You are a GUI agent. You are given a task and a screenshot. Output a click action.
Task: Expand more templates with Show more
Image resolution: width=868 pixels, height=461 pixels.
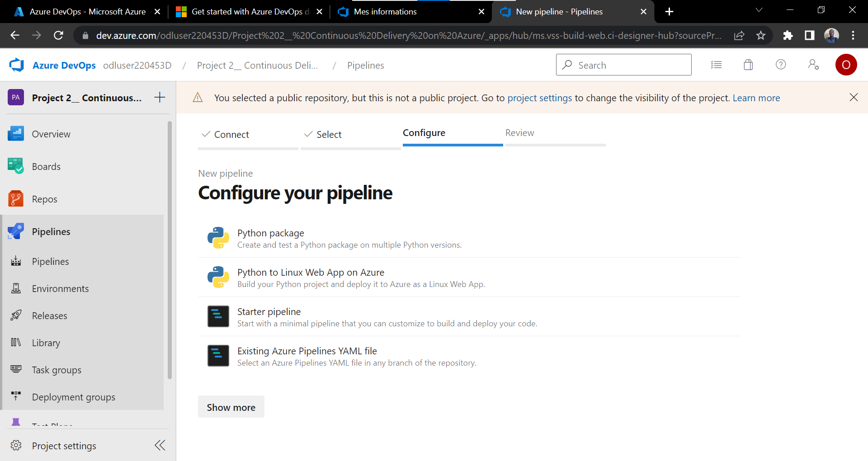[231, 407]
